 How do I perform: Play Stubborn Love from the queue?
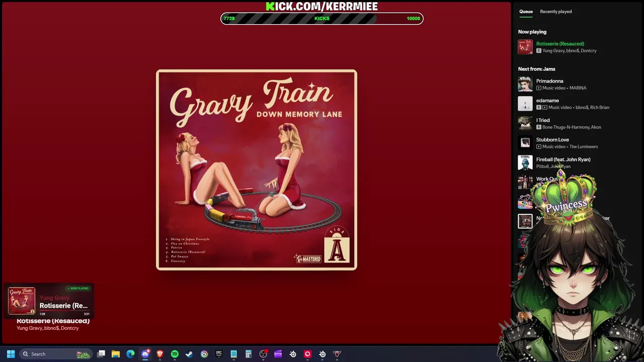(552, 140)
